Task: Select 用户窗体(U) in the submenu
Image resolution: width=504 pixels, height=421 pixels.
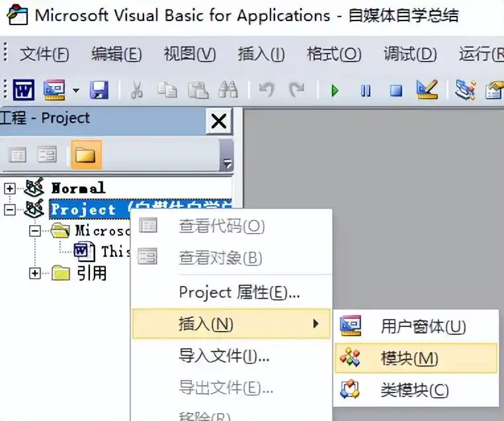Action: [423, 326]
